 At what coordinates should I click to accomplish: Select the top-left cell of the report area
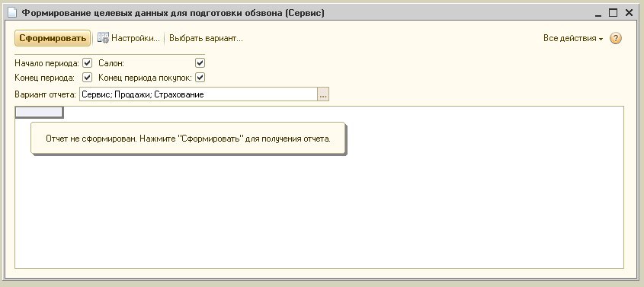pyautogui.click(x=39, y=112)
